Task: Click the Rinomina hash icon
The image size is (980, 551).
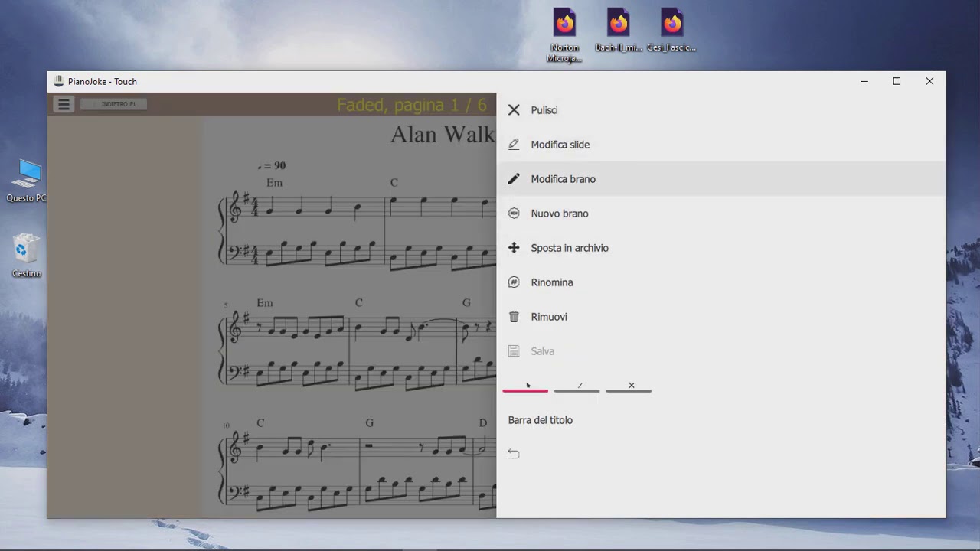Action: [x=514, y=282]
